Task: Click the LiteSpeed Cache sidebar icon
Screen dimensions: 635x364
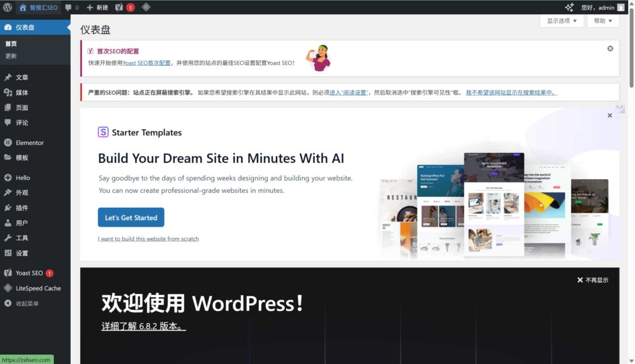Action: 8,288
